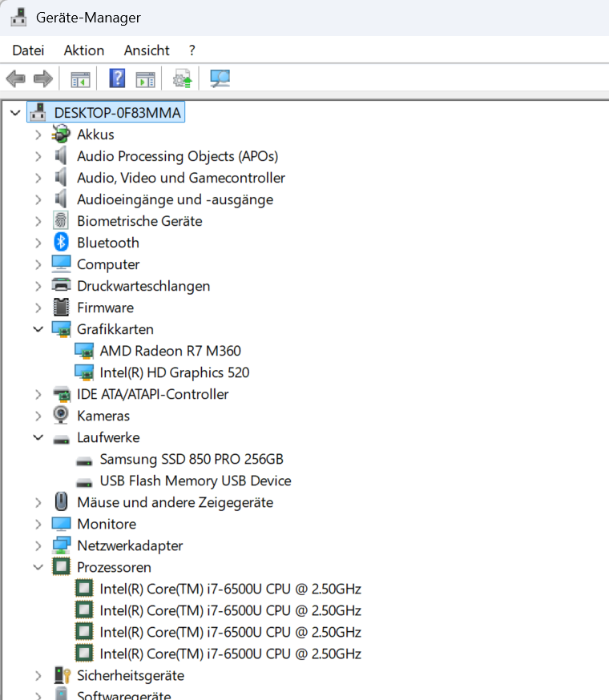This screenshot has width=609, height=700.
Task: Expand the Netzwerkadapter category
Action: [38, 545]
